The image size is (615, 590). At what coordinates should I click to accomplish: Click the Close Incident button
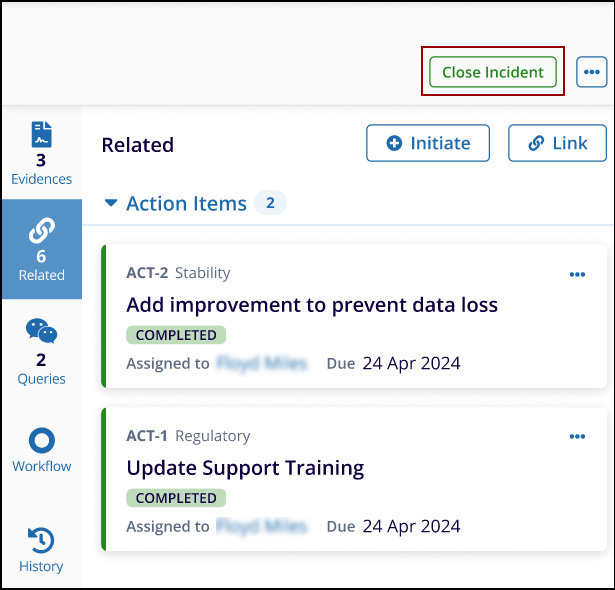click(x=493, y=72)
